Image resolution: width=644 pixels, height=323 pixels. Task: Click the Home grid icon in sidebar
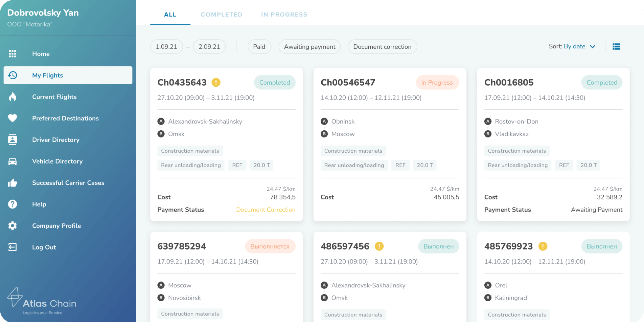coord(13,54)
